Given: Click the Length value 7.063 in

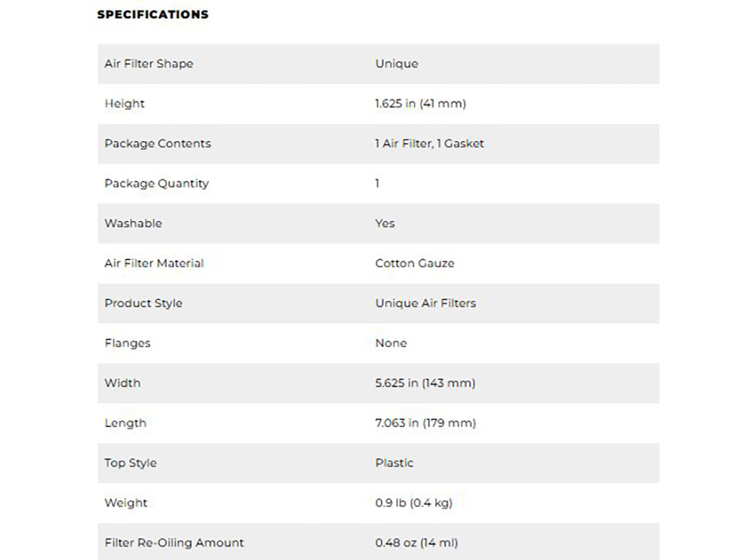Looking at the screenshot, I should click(x=425, y=423).
